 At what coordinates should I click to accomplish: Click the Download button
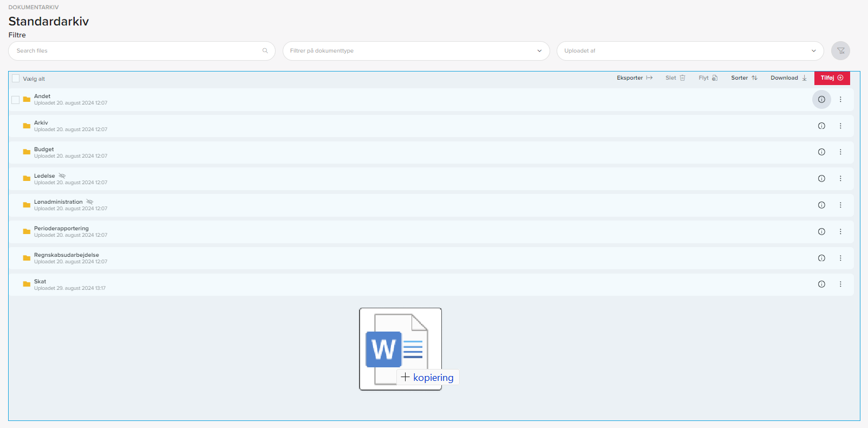[x=789, y=78]
